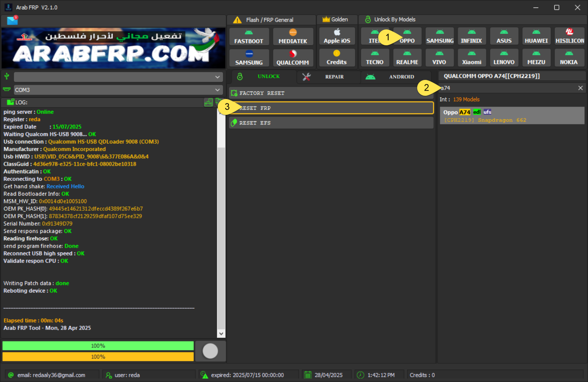This screenshot has width=588, height=382.
Task: Click the green 100% progress bar
Action: coord(98,346)
